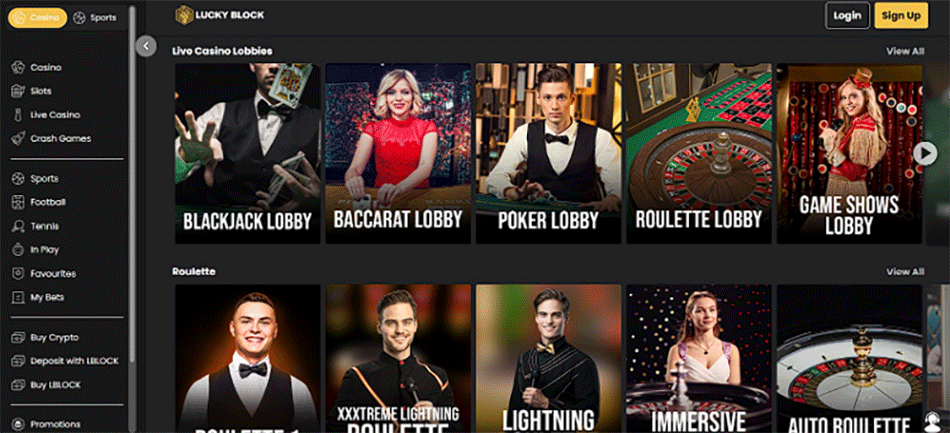
Task: Switch to the Casino mode toggle
Action: pos(37,18)
